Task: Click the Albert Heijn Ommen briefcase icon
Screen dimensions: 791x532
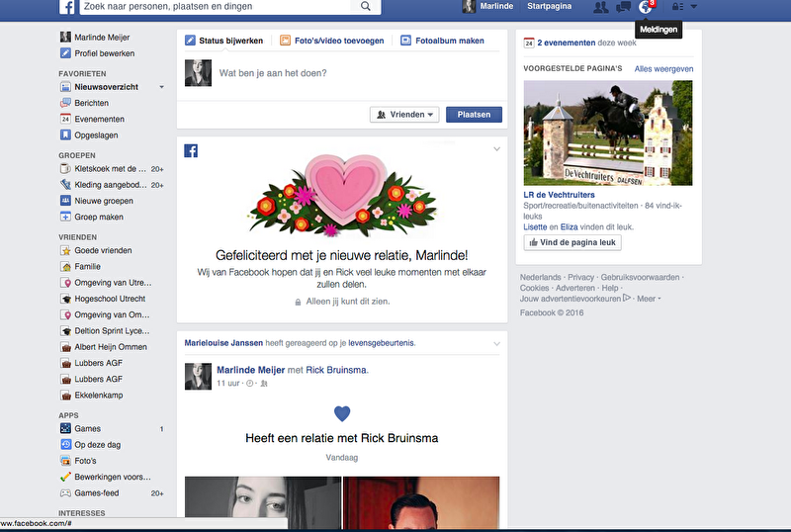Action: pyautogui.click(x=65, y=347)
